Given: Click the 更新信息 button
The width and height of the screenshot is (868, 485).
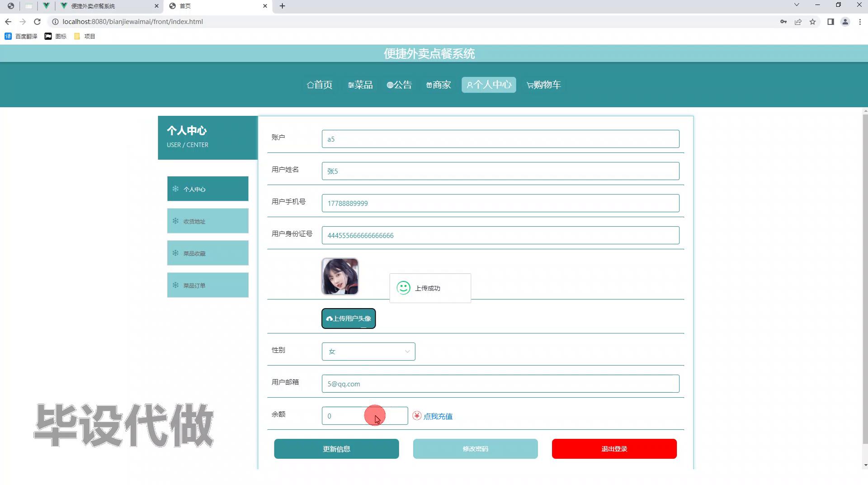Looking at the screenshot, I should coord(336,449).
